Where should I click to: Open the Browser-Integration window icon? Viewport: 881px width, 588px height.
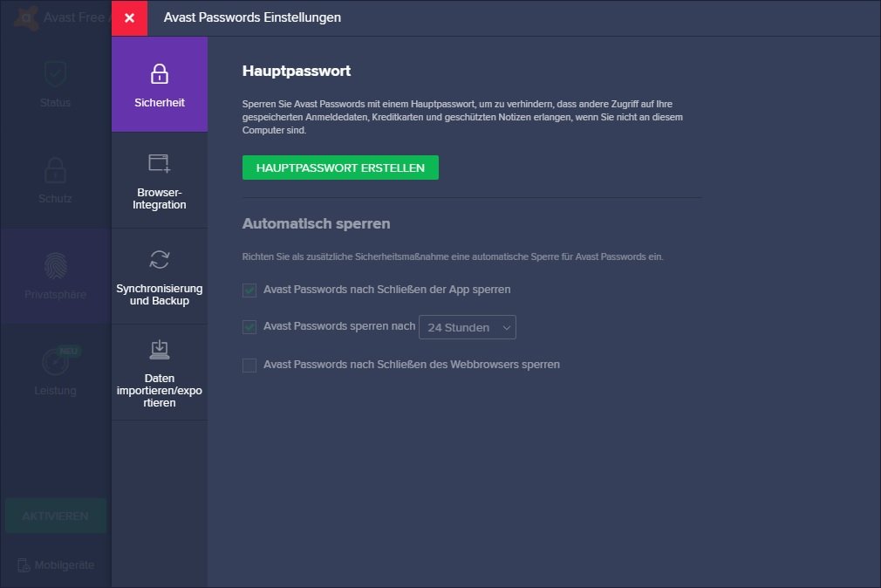coord(159,163)
